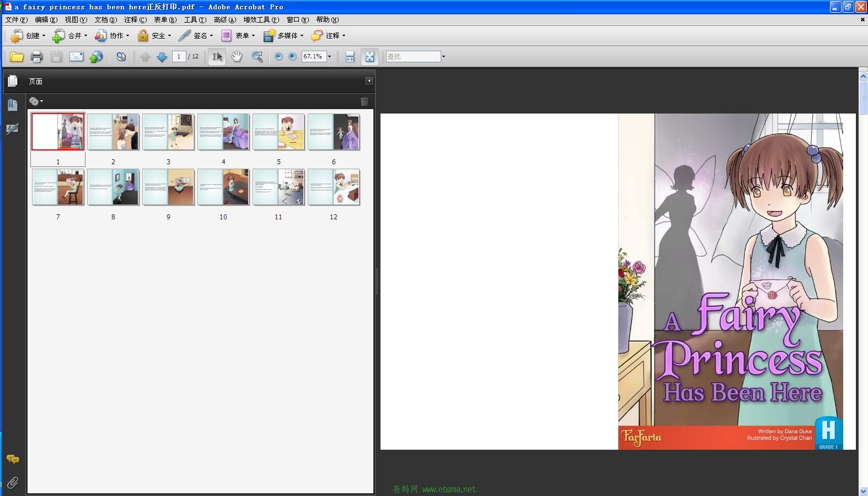Image resolution: width=868 pixels, height=496 pixels.
Task: Select page 3 thumbnail
Action: tap(168, 132)
